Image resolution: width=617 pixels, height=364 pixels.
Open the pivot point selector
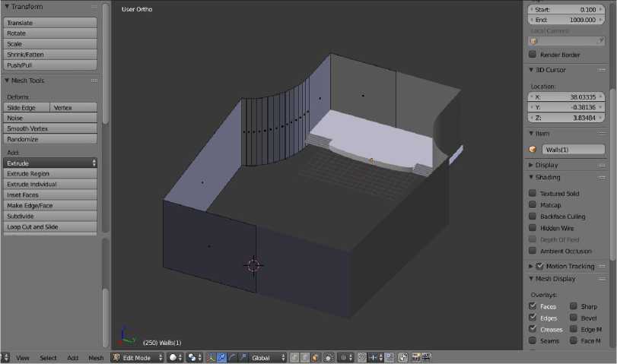[194, 357]
